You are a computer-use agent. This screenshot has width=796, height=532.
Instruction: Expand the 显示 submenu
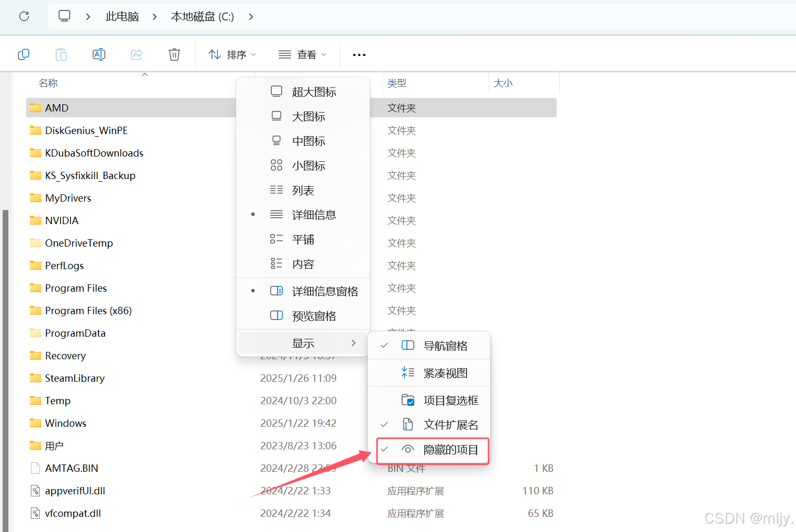coord(303,343)
